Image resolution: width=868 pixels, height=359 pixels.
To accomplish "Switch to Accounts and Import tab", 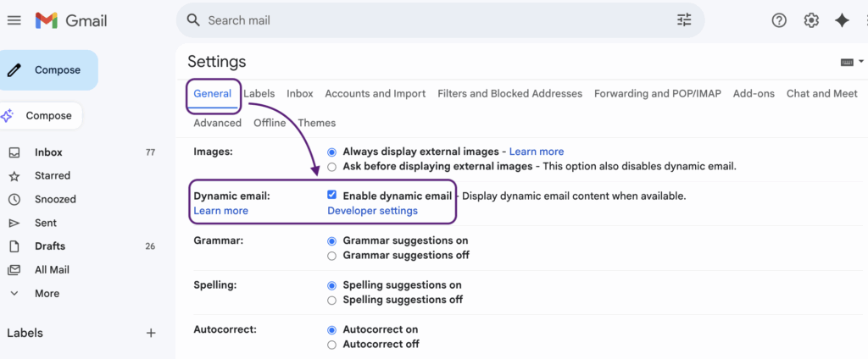I will pyautogui.click(x=376, y=93).
